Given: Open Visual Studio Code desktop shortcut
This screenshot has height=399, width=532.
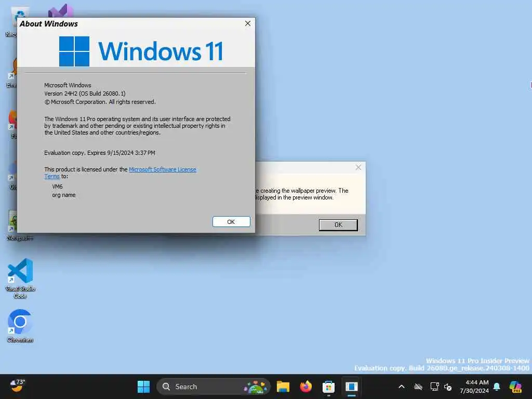Looking at the screenshot, I should pyautogui.click(x=20, y=278).
